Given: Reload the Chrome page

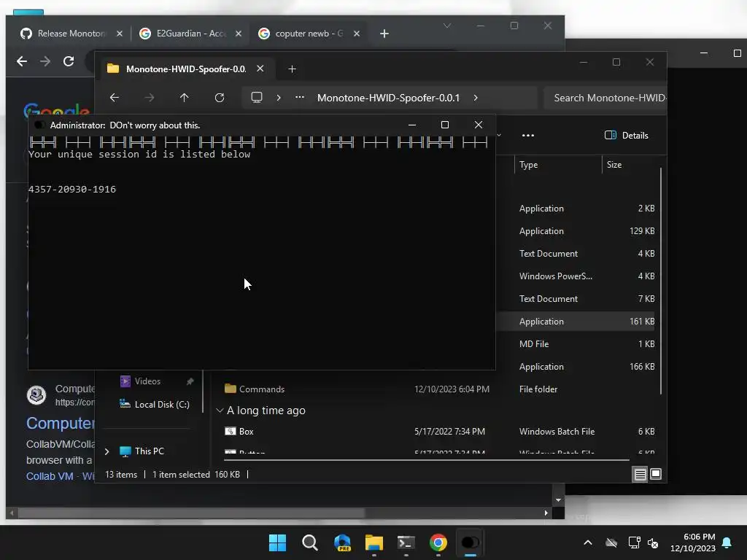Looking at the screenshot, I should point(69,61).
